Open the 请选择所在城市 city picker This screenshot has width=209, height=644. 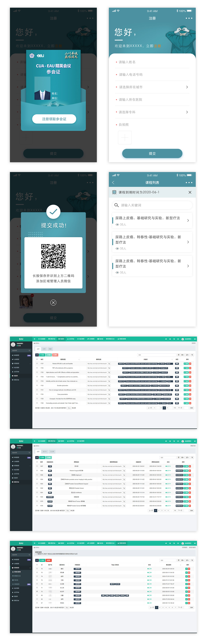point(152,87)
